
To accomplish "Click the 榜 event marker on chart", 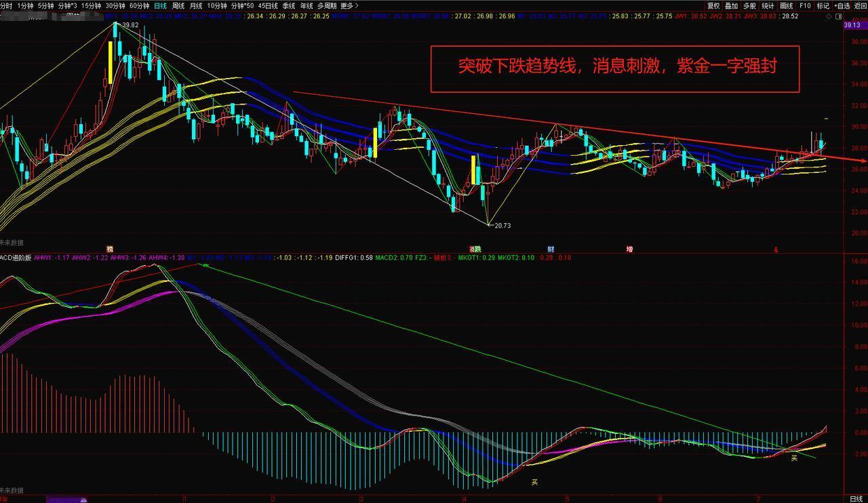I will click(x=109, y=249).
